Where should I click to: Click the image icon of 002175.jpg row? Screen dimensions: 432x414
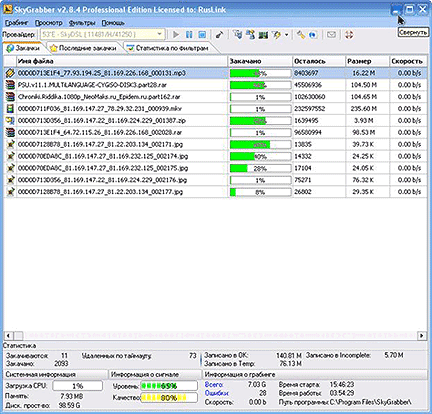pyautogui.click(x=10, y=168)
